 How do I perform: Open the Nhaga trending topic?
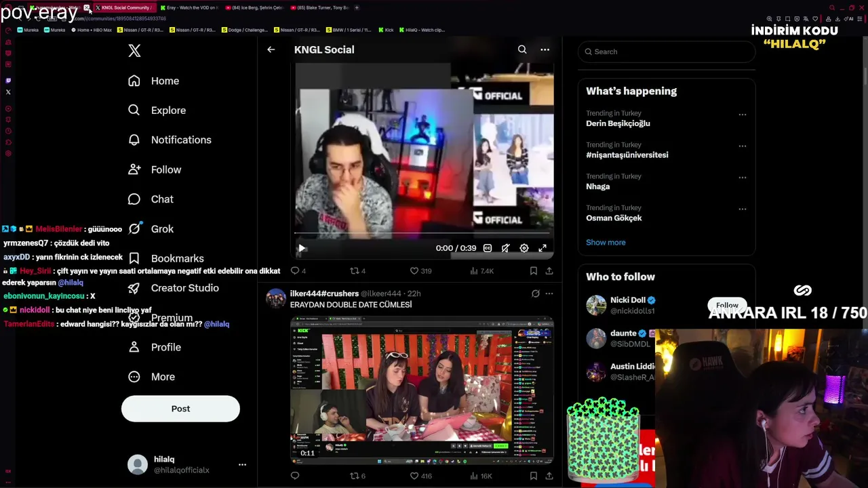[598, 186]
